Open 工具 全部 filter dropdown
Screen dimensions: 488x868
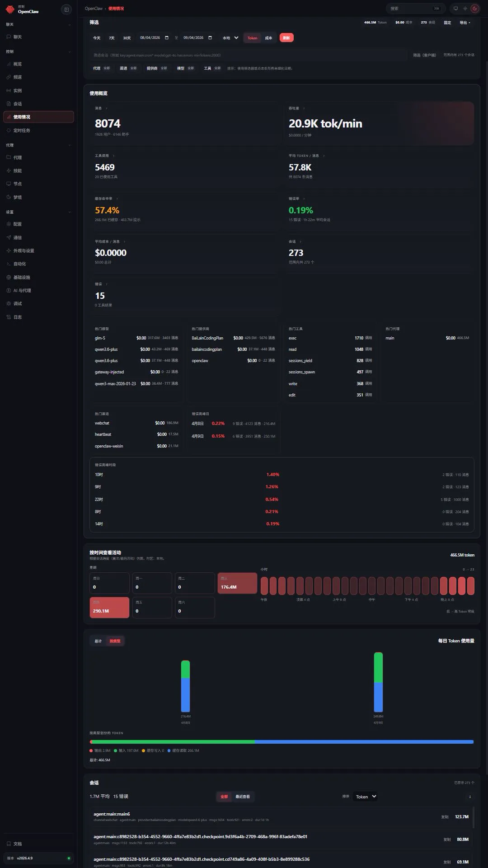tap(212, 68)
